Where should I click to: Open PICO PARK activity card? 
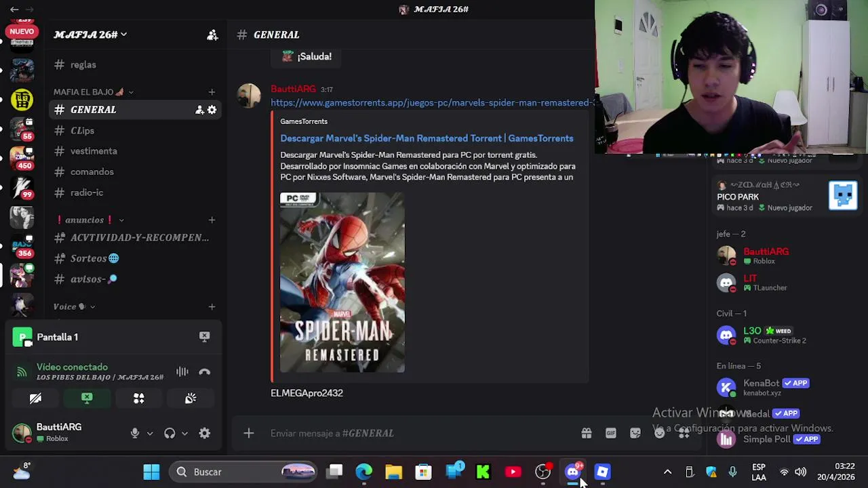point(788,197)
